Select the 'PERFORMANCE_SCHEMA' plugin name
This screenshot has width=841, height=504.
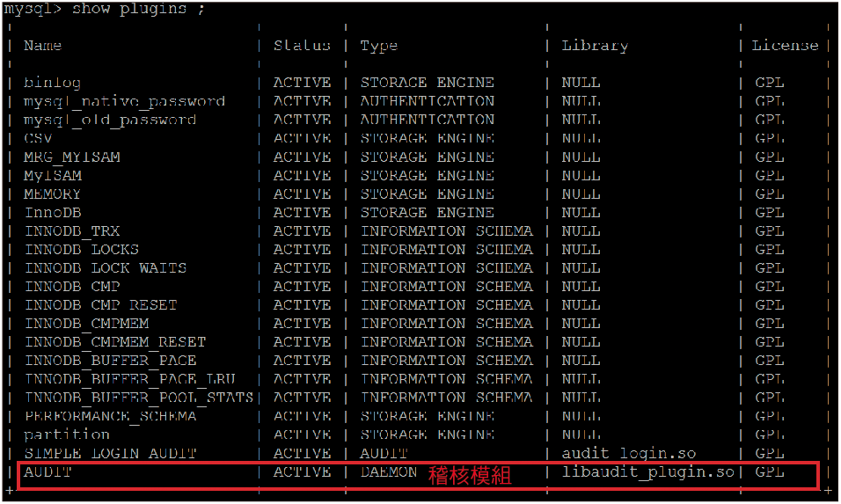[111, 417]
